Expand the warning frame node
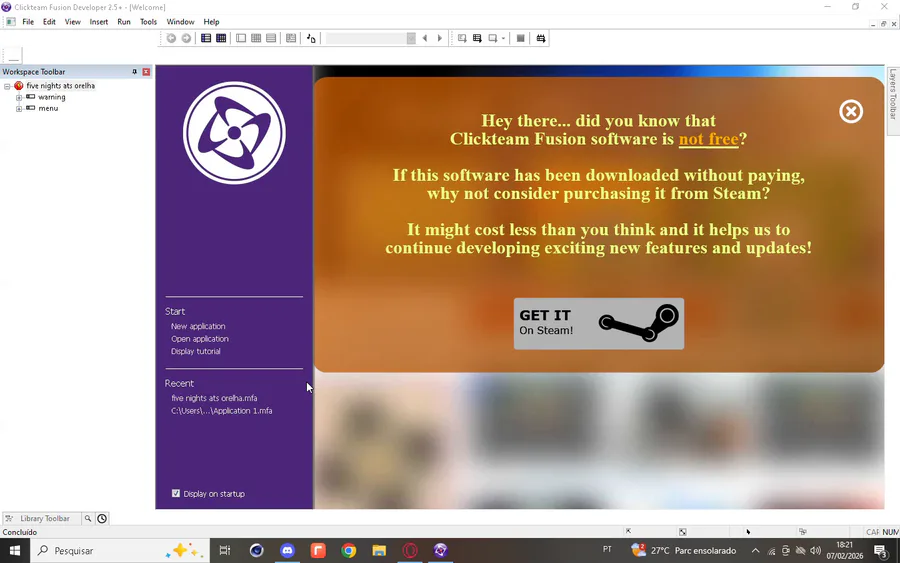This screenshot has height=563, width=900. (19, 98)
